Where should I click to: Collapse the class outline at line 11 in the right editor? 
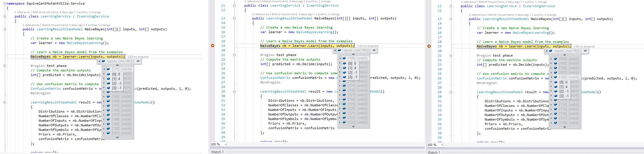451,6
